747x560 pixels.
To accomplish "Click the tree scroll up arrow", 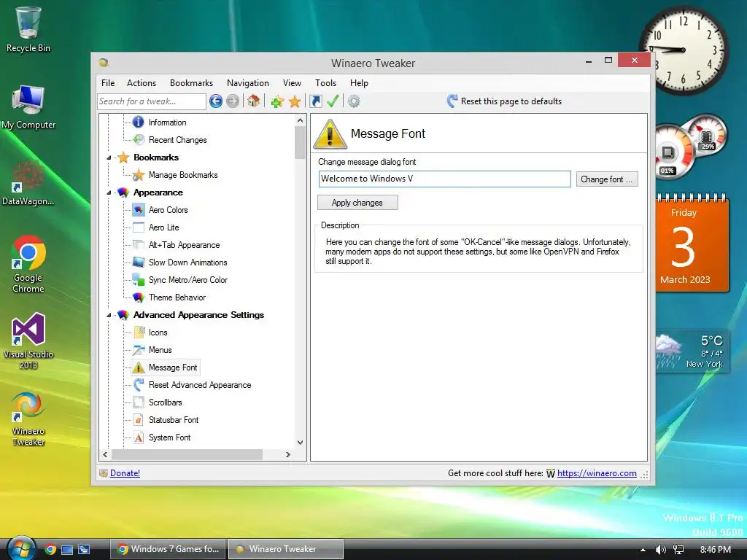I will pos(300,120).
